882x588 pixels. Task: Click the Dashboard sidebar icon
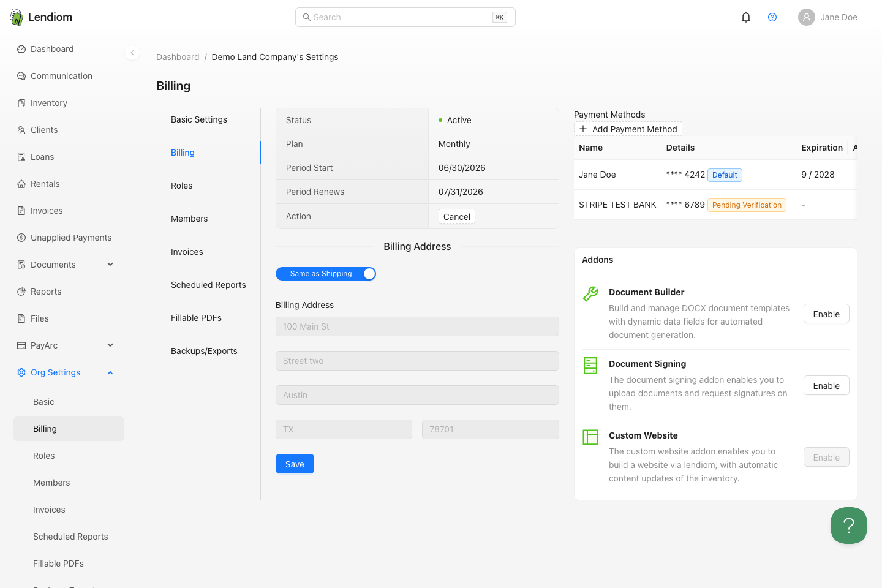point(21,49)
